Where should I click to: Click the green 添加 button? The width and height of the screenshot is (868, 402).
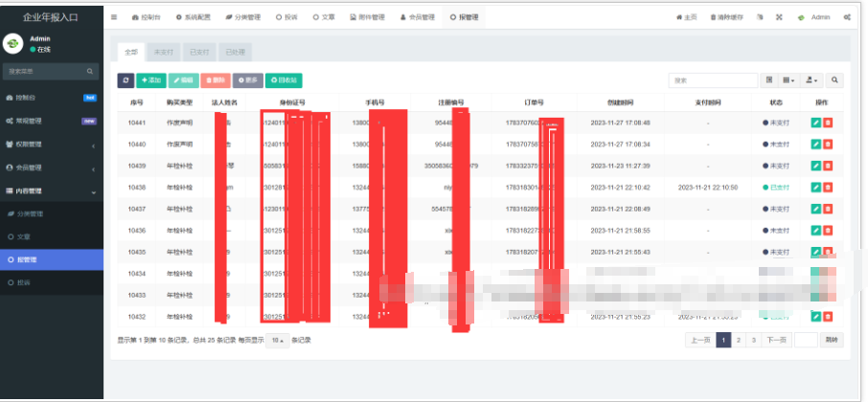(x=151, y=81)
